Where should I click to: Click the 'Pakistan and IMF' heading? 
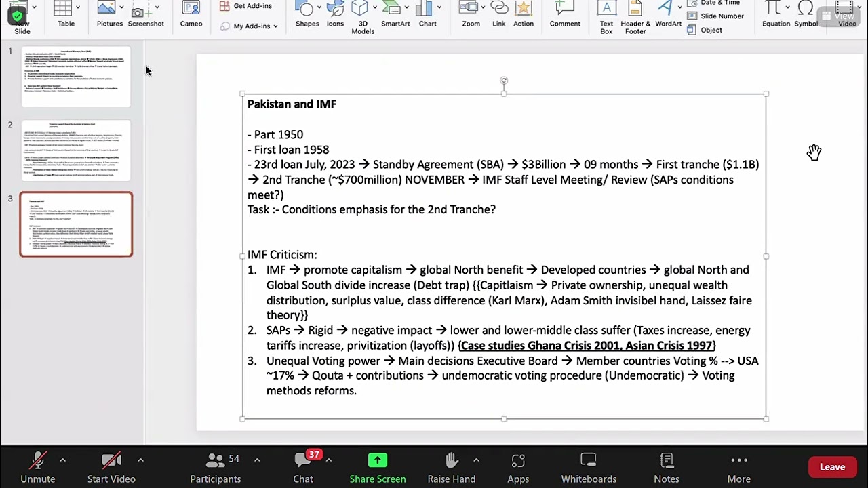pos(292,104)
